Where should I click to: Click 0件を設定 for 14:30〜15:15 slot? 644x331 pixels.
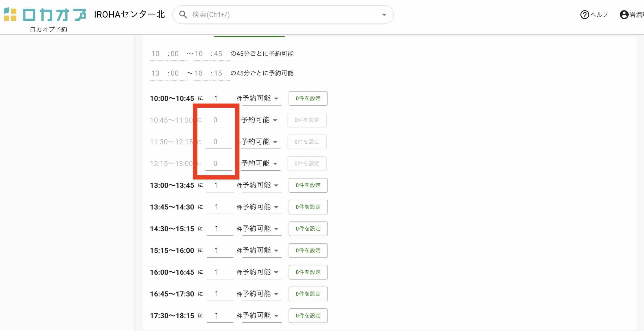coord(308,229)
